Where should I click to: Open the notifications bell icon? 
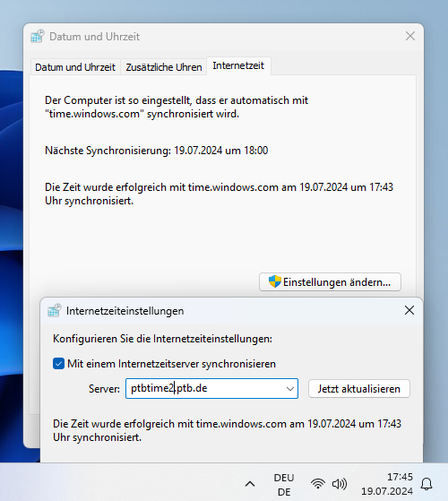point(426,484)
